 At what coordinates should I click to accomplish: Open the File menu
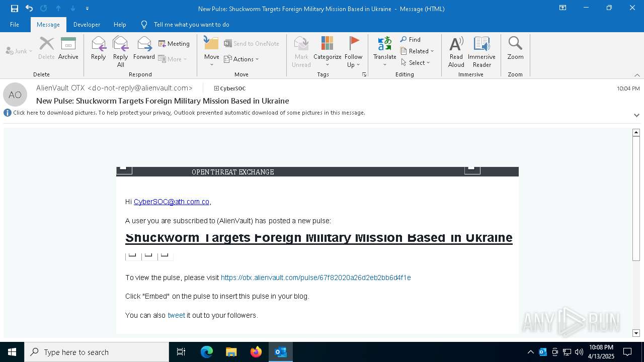point(15,25)
